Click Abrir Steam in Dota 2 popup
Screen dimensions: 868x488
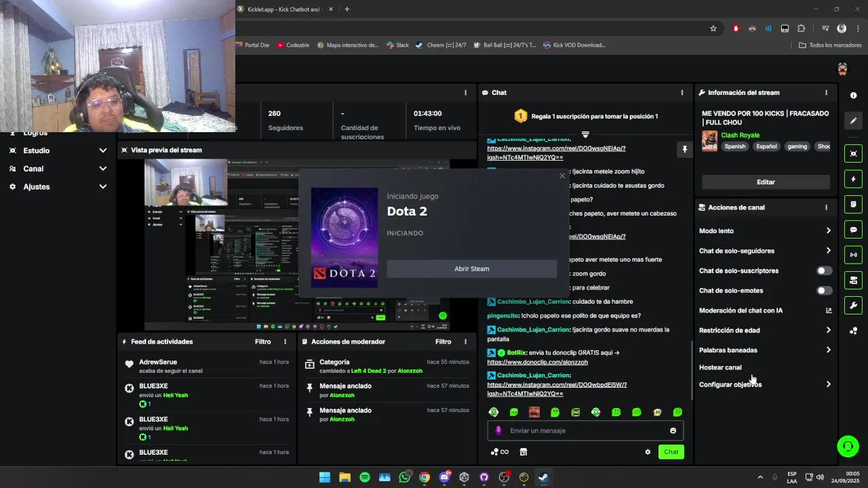(472, 269)
